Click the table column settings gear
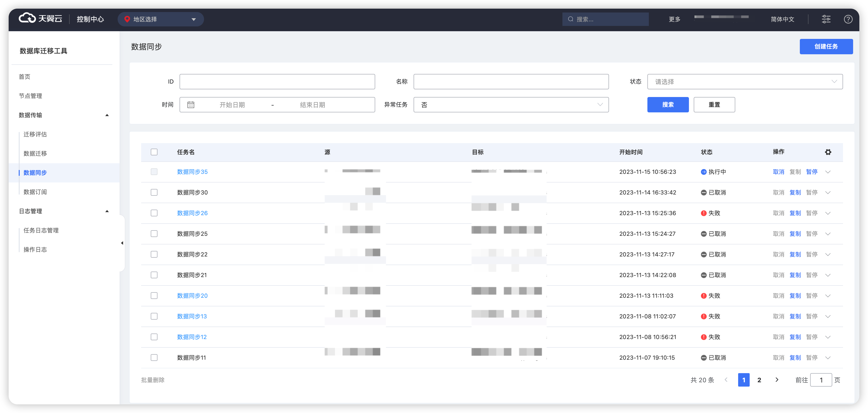Viewport: 868px width, 413px height. pyautogui.click(x=828, y=152)
